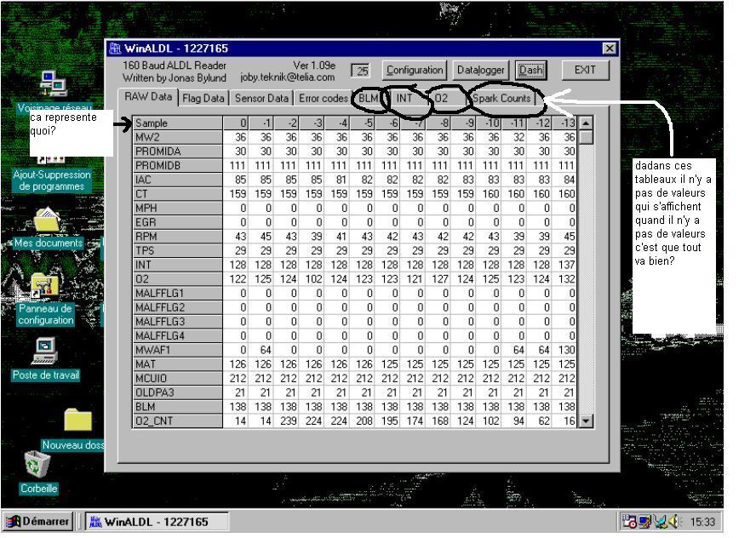
Task: Switch to the Error codes tab
Action: click(x=323, y=99)
